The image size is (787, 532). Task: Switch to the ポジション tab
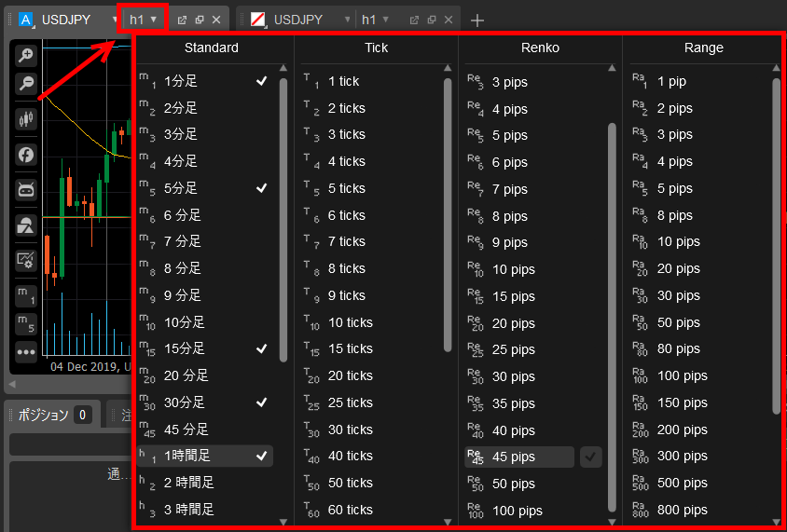coord(44,415)
